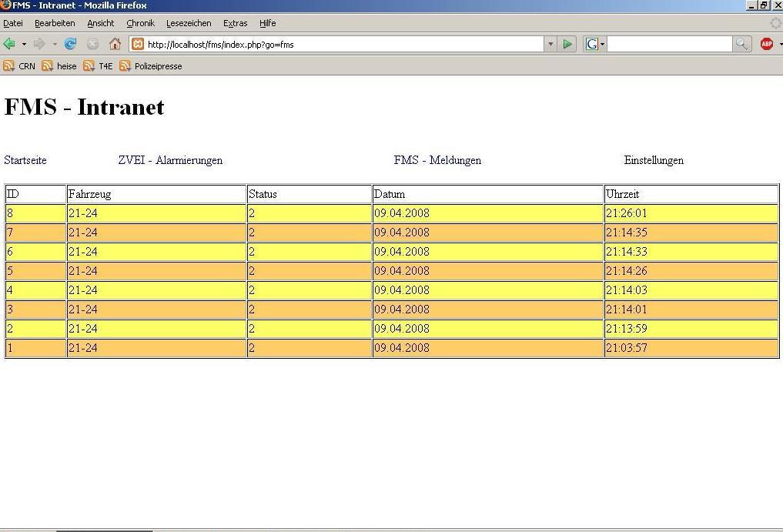
Task: Open the heise feed bookmark
Action: point(60,66)
